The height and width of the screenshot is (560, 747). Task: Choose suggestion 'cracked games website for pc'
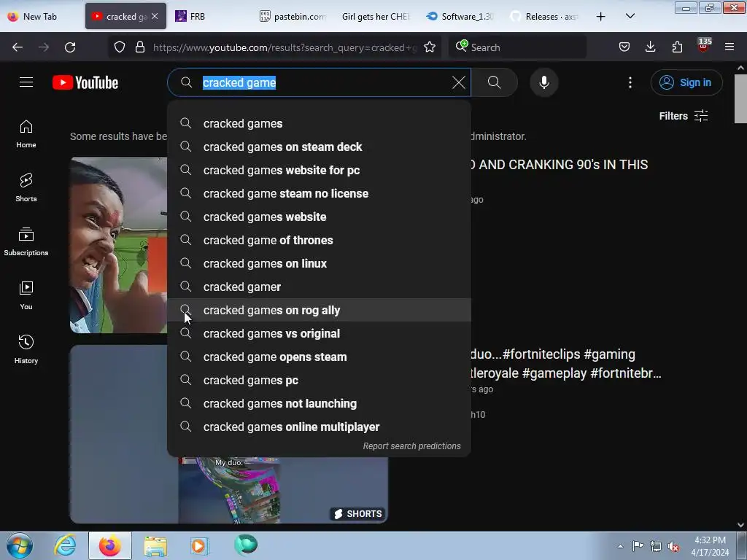pyautogui.click(x=320, y=170)
